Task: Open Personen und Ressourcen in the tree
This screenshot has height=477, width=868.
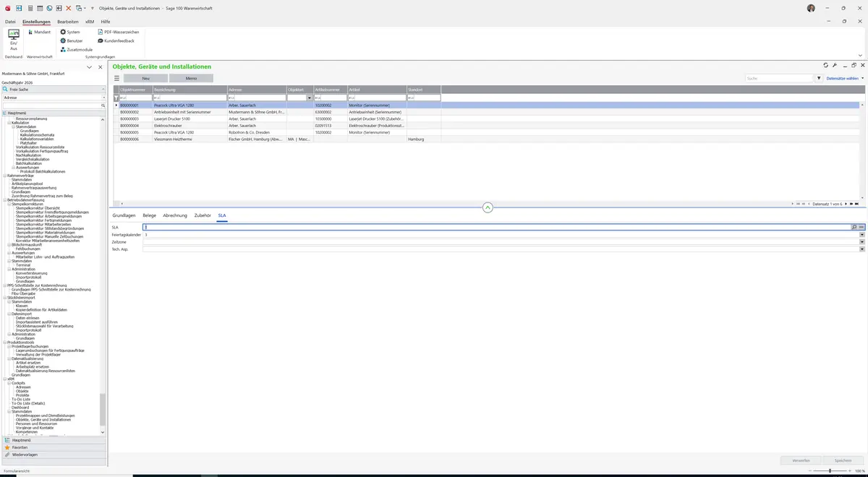Action: [36, 424]
